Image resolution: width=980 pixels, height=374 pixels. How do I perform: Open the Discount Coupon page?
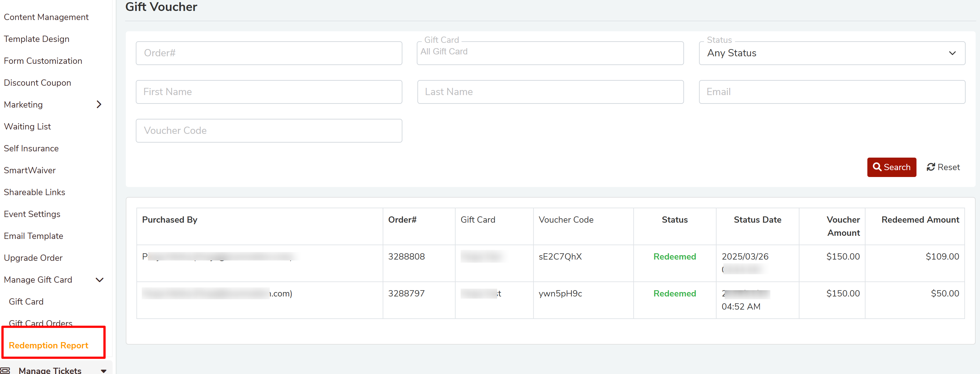tap(37, 83)
